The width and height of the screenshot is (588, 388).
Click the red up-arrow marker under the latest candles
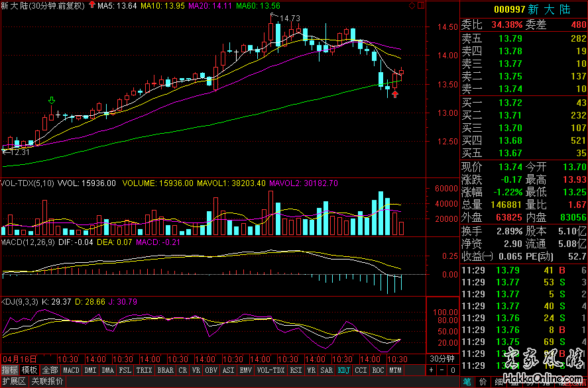[395, 94]
